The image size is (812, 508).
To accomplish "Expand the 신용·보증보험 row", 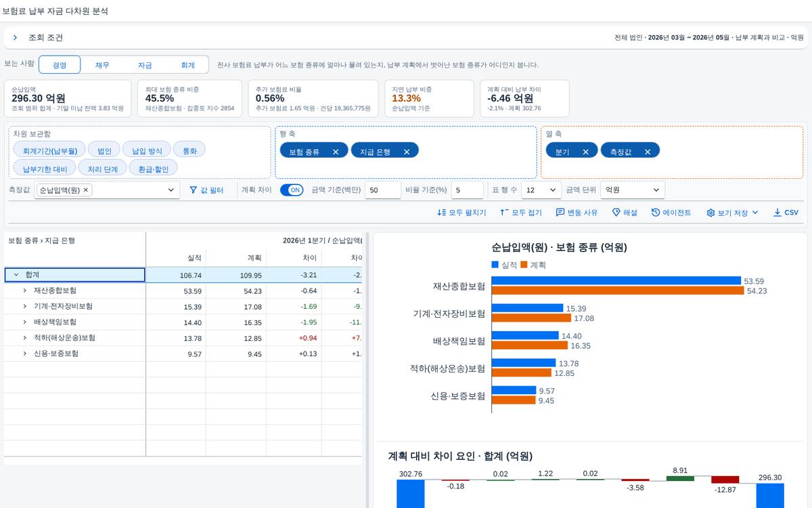I will point(25,354).
